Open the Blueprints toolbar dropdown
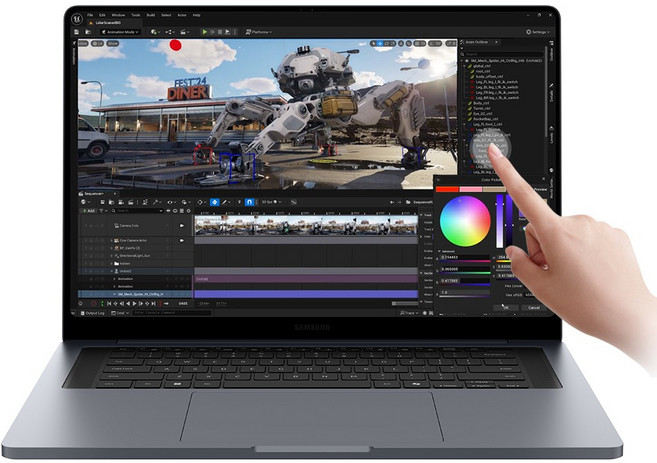This screenshot has height=463, width=657. (x=169, y=32)
